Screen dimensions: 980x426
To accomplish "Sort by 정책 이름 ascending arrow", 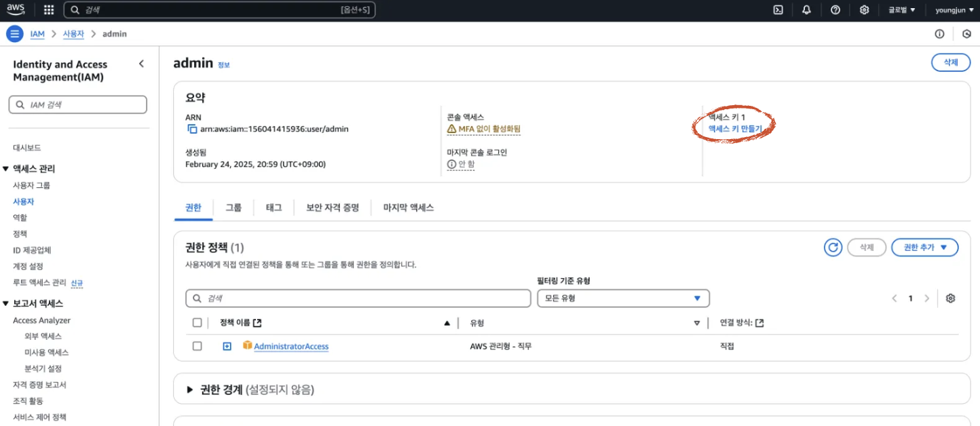I will 447,324.
